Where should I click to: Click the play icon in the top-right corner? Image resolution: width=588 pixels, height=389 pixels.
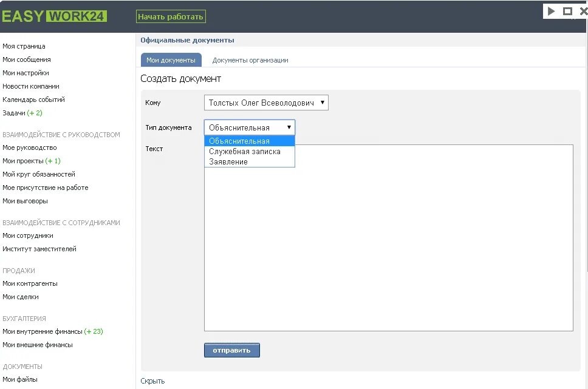552,11
